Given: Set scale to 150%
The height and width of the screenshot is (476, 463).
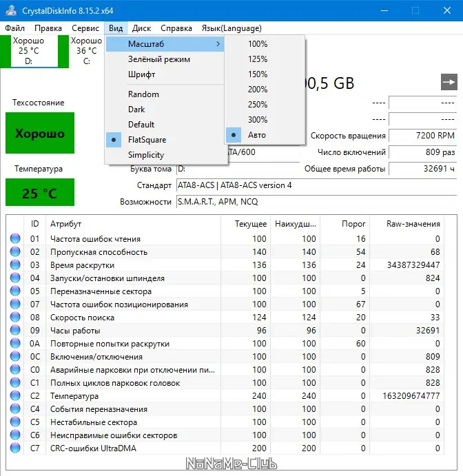Looking at the screenshot, I should [x=265, y=74].
